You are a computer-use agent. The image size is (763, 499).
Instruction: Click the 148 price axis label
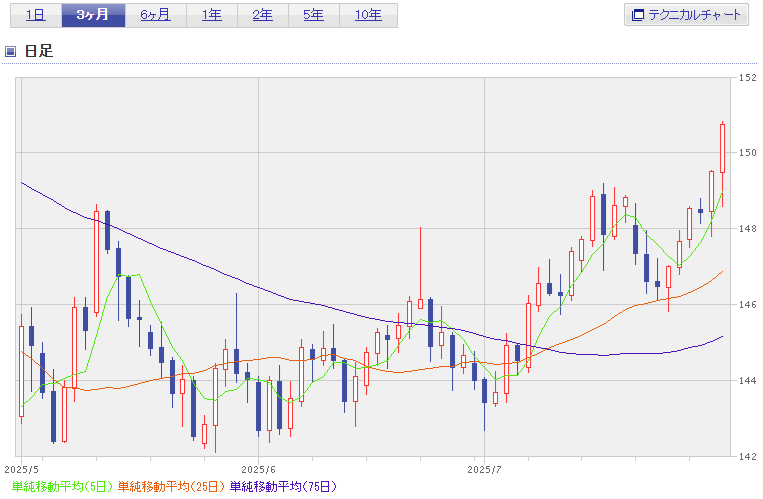748,229
